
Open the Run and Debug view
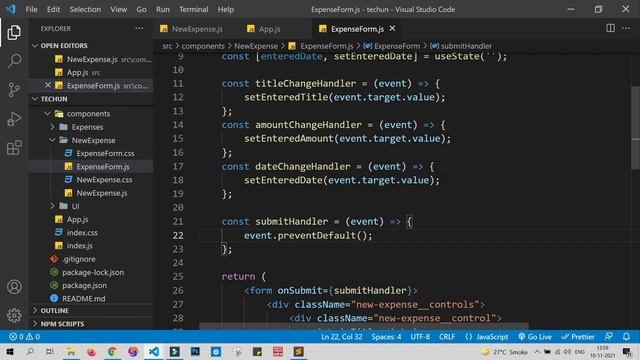pyautogui.click(x=14, y=119)
